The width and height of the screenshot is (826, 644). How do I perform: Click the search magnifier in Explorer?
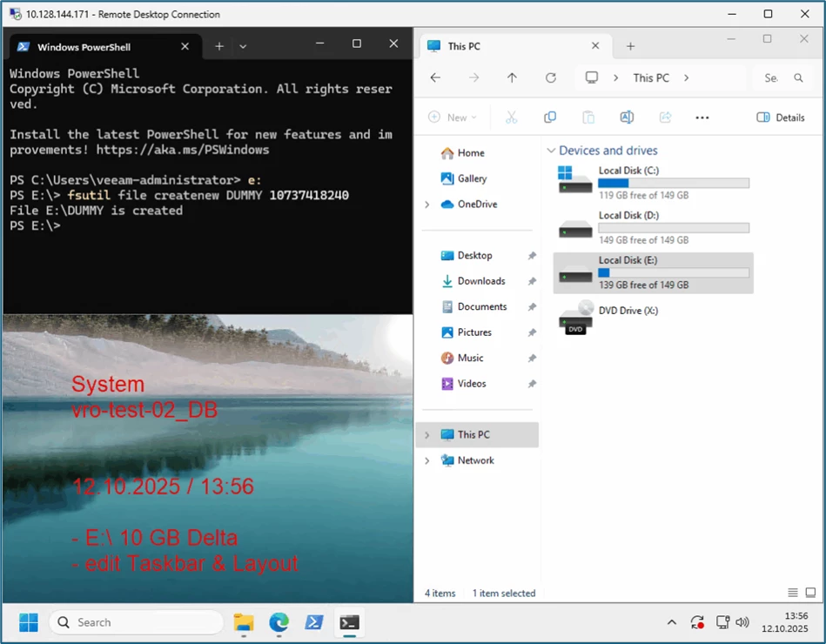pyautogui.click(x=799, y=78)
